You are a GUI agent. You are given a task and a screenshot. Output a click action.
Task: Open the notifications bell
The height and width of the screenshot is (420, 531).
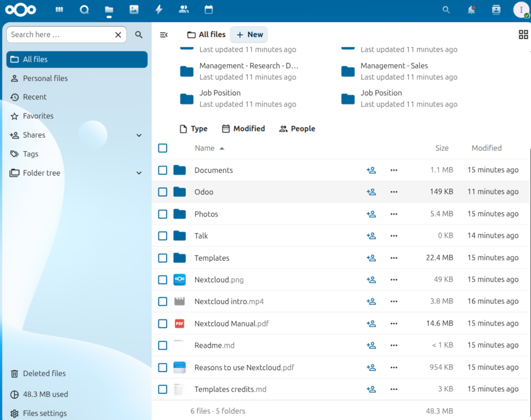click(471, 10)
